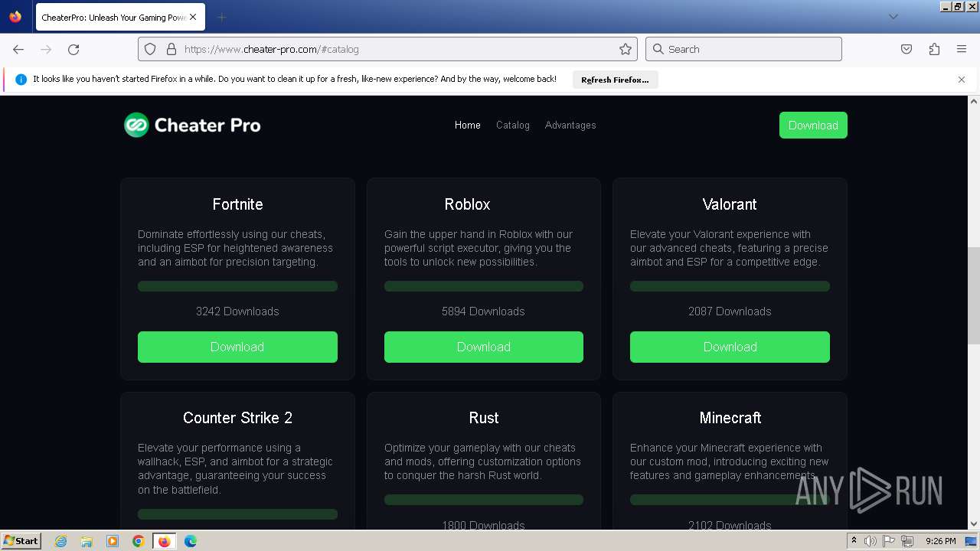Open the Firefox application menu
The image size is (980, 551).
[x=962, y=49]
